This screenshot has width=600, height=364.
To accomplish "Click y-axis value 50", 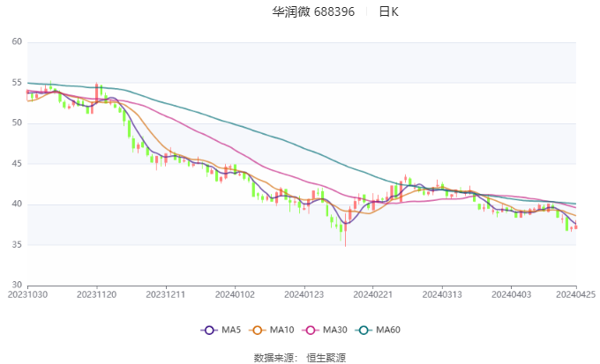I will pyautogui.click(x=17, y=123).
